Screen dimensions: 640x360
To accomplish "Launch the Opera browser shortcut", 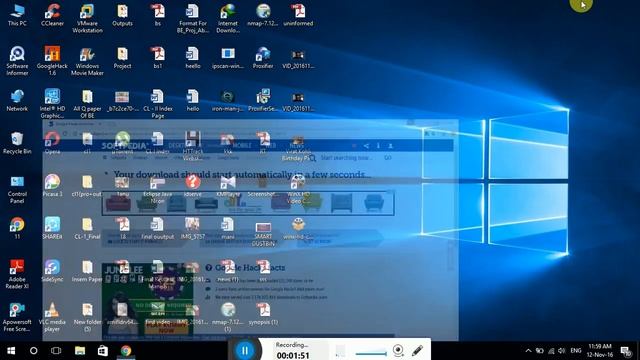I will (52, 143).
